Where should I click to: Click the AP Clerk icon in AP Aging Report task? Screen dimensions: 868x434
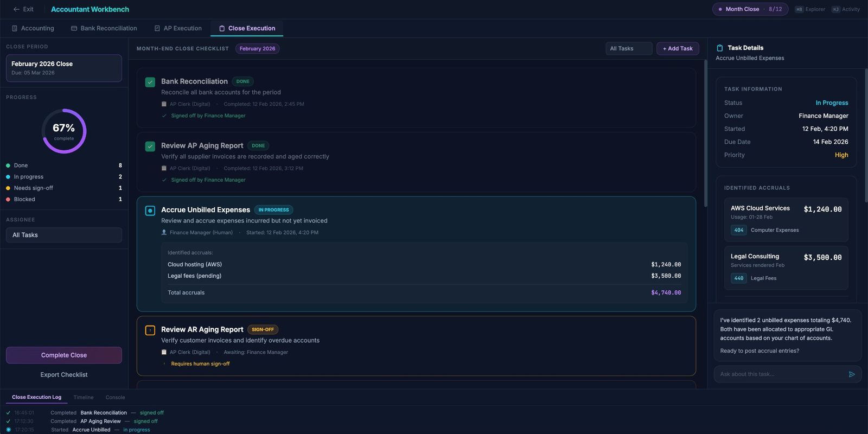coord(164,168)
